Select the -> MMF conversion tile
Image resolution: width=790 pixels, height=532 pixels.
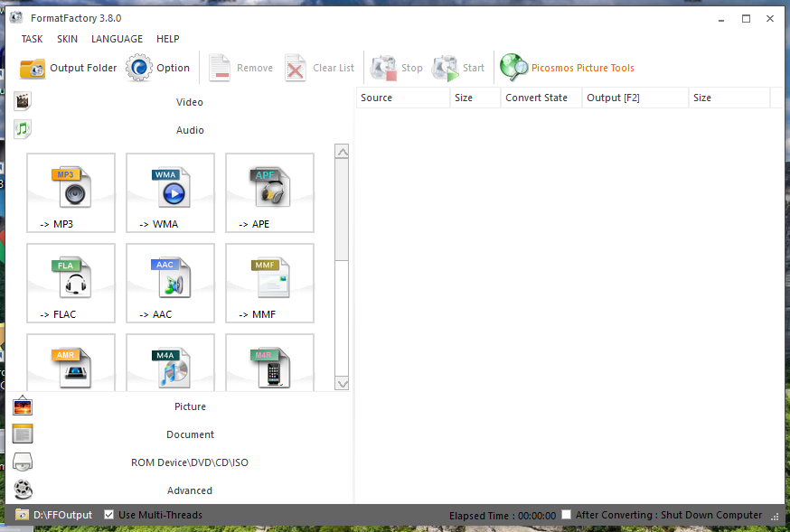point(269,283)
